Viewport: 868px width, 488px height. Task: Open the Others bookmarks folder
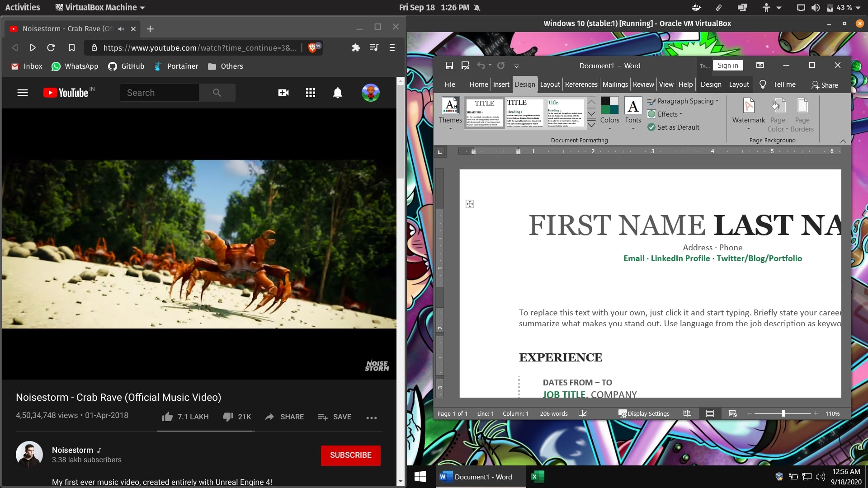point(226,66)
